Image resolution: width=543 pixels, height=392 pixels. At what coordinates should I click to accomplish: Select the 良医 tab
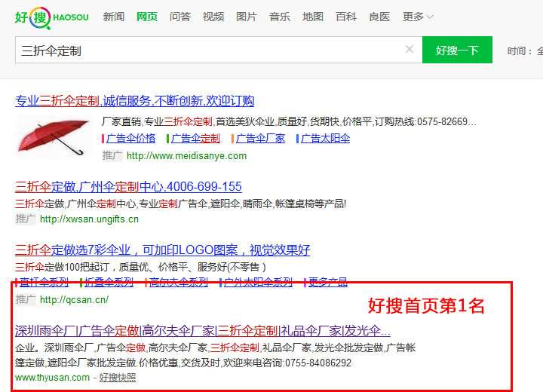(379, 17)
